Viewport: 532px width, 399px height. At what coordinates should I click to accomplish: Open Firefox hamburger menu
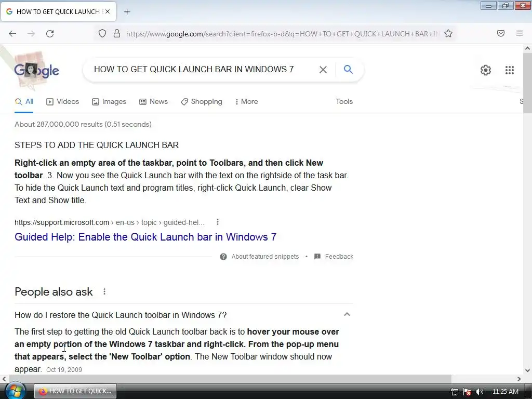tap(520, 33)
